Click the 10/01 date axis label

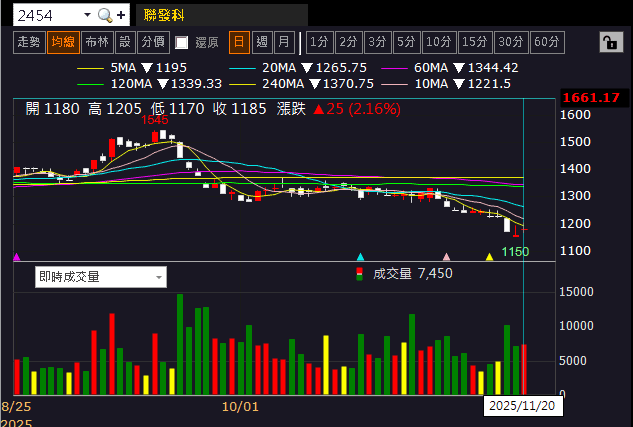240,406
